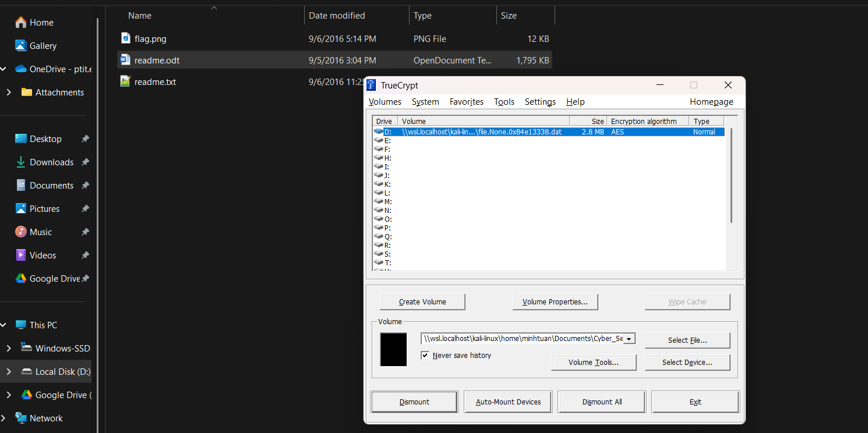Click the Desktop icon in quick access
The image size is (868, 433).
coord(21,139)
